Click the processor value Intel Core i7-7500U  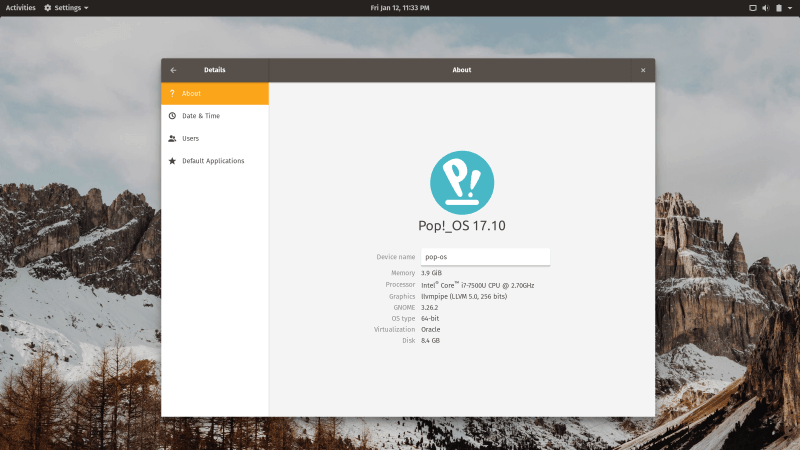coord(478,285)
